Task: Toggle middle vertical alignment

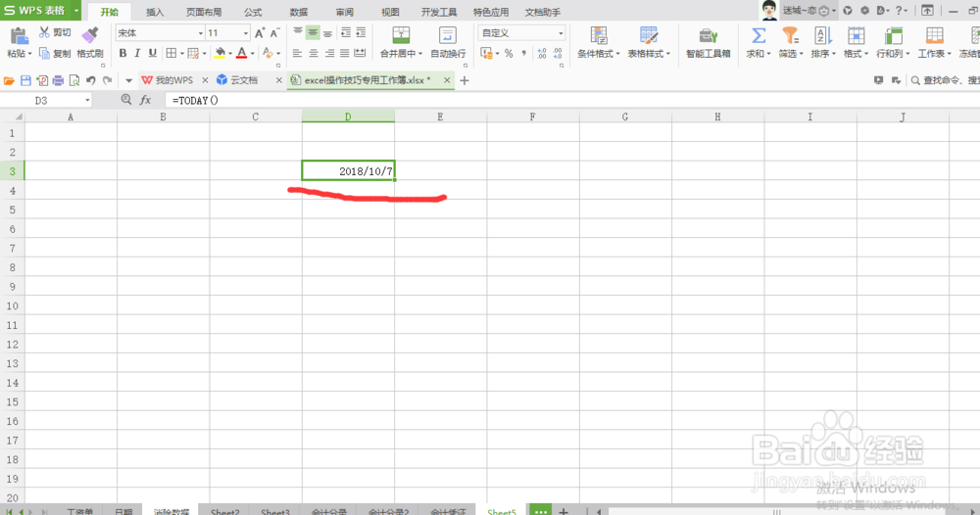Action: [313, 32]
